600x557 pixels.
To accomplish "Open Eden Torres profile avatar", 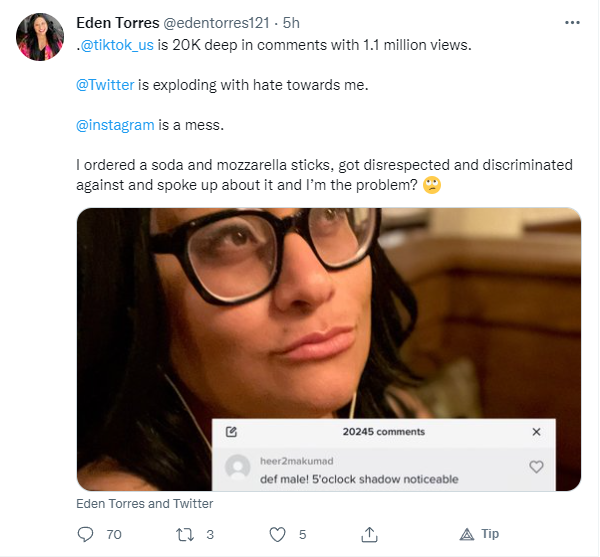I will 40,37.
